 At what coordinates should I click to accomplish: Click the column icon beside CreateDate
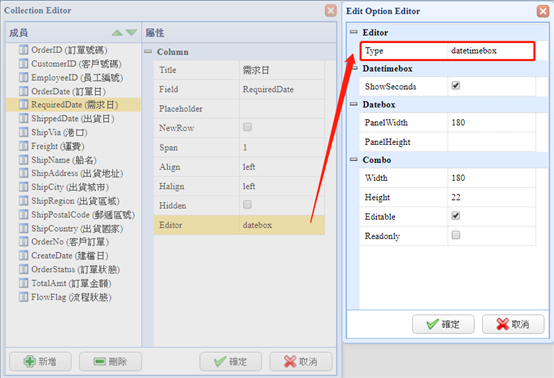click(23, 255)
